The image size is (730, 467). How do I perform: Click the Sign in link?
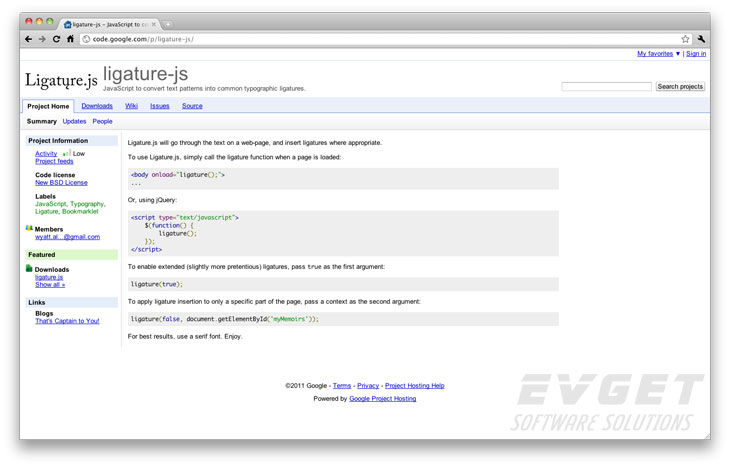(x=696, y=54)
